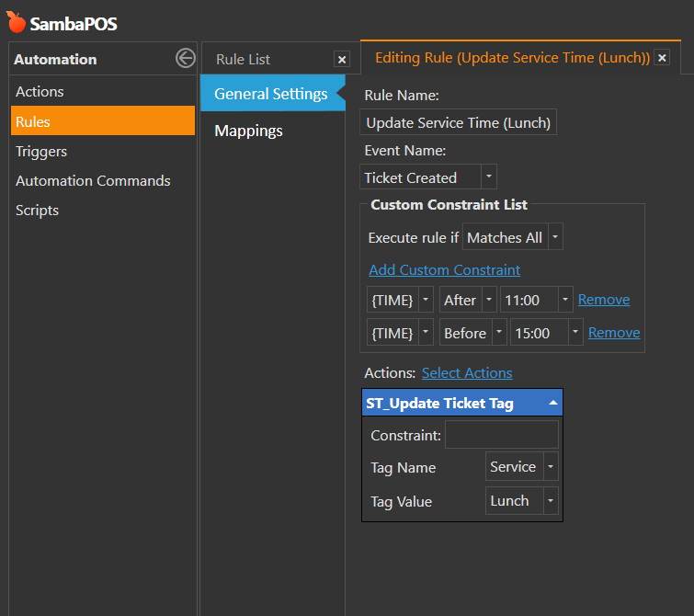Open Actions in the Automation menu
The width and height of the screenshot is (694, 616).
coord(40,91)
